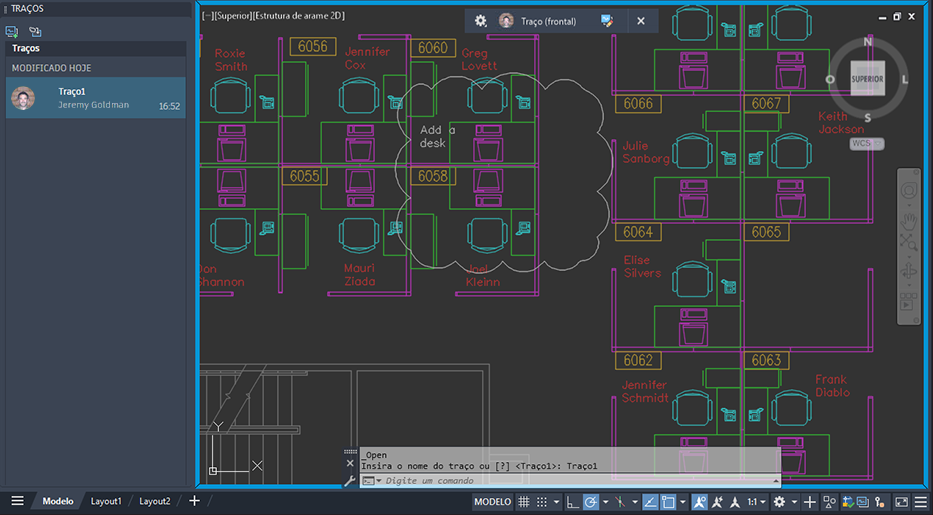The width and height of the screenshot is (933, 515).
Task: Click the [-] viewport controls label
Action: click(208, 15)
